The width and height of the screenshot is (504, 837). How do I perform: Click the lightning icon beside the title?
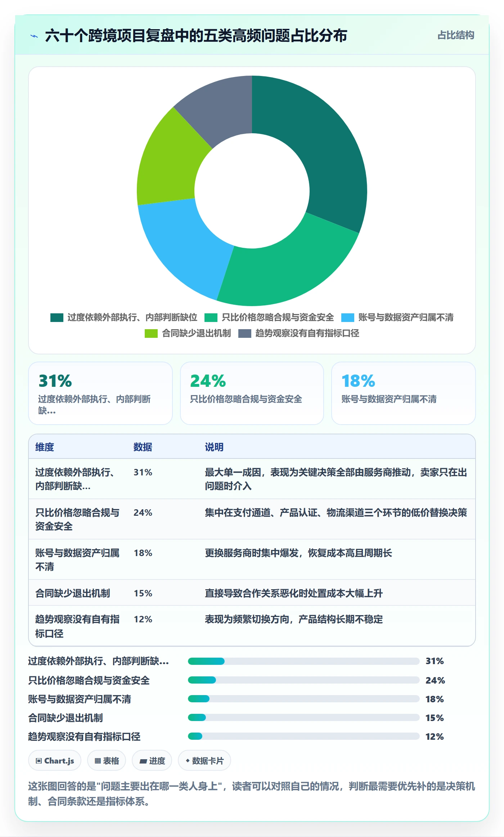(x=34, y=36)
